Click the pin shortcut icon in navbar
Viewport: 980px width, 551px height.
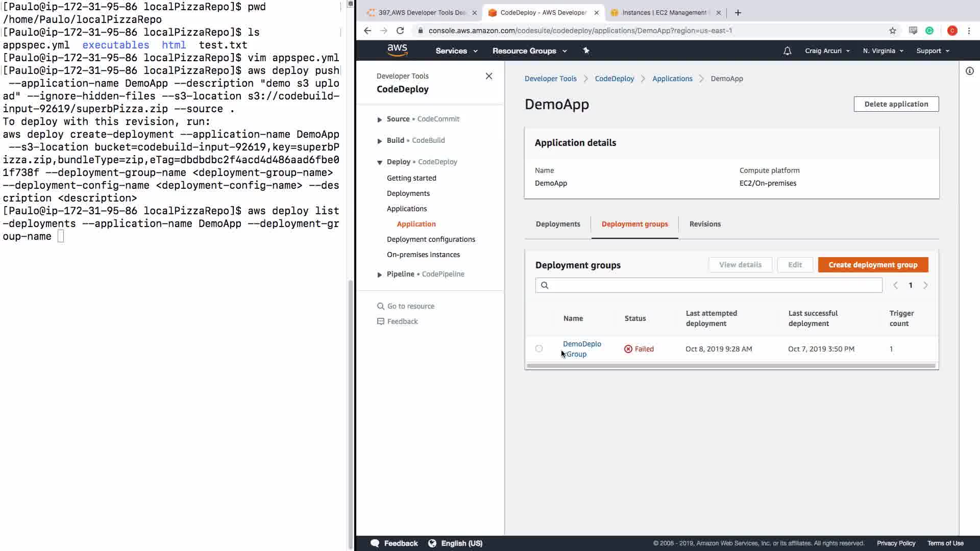click(586, 51)
